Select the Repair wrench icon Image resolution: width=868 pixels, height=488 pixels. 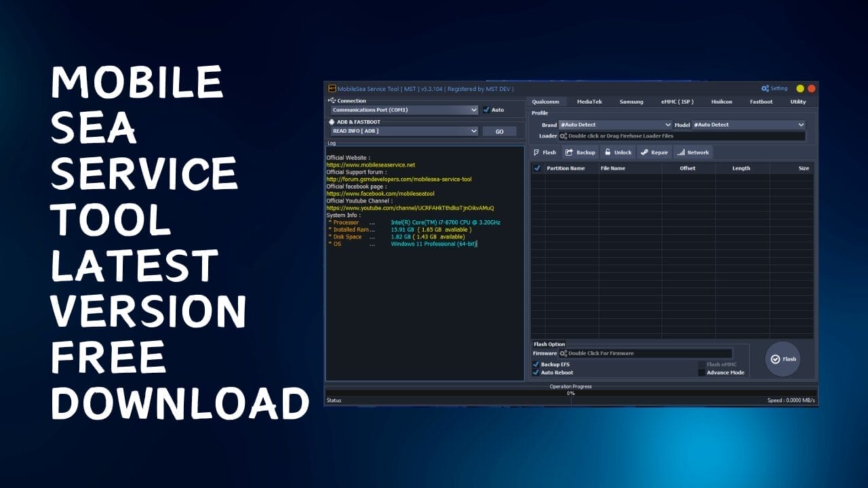point(644,152)
